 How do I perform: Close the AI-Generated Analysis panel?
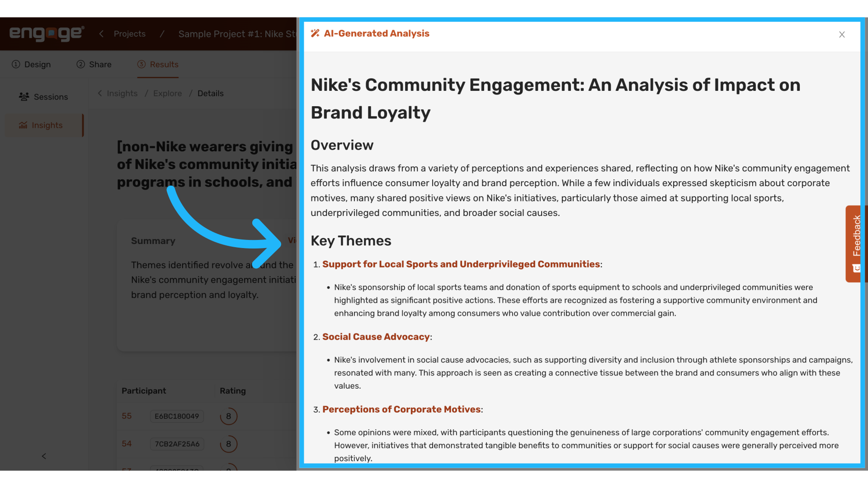point(842,35)
